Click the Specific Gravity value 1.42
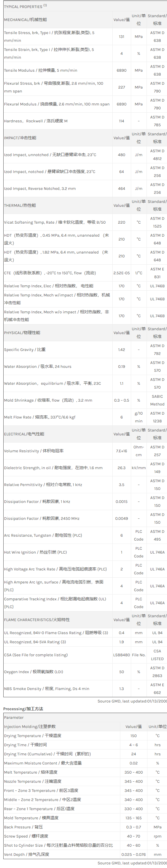The width and height of the screenshot is (167, 868). [121, 350]
